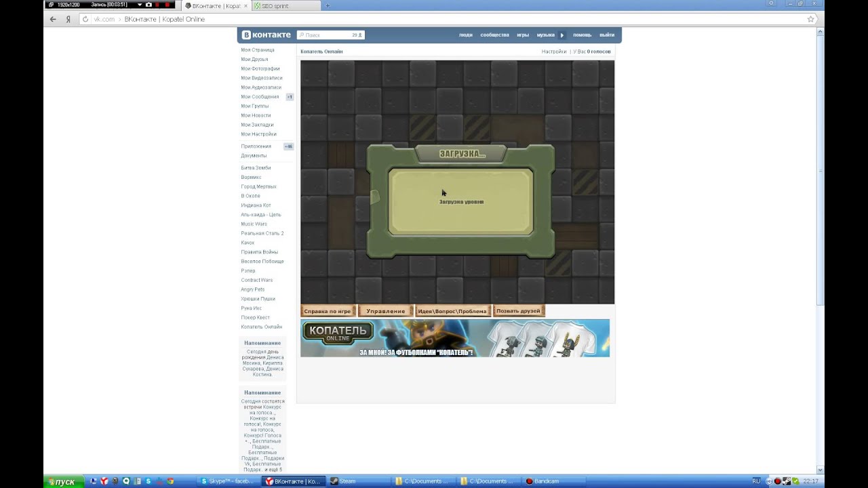Click 'Справка по игре' button
This screenshot has height=488, width=868.
click(x=328, y=311)
